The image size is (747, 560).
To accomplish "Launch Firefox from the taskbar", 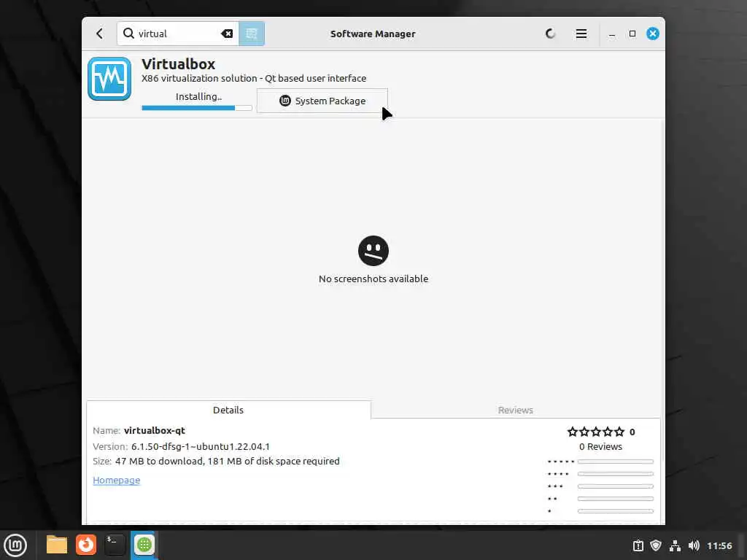I will click(x=86, y=545).
